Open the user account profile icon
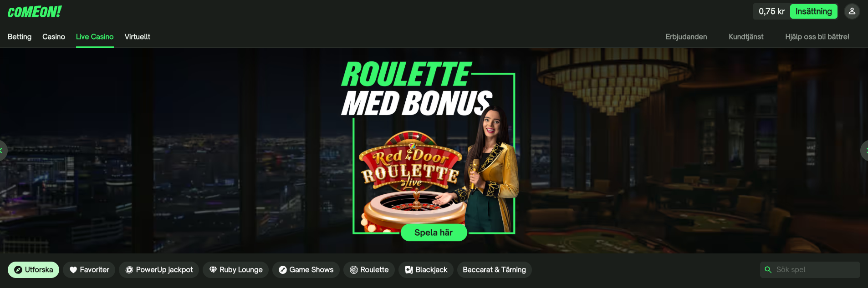This screenshot has height=288, width=868. pyautogui.click(x=852, y=11)
